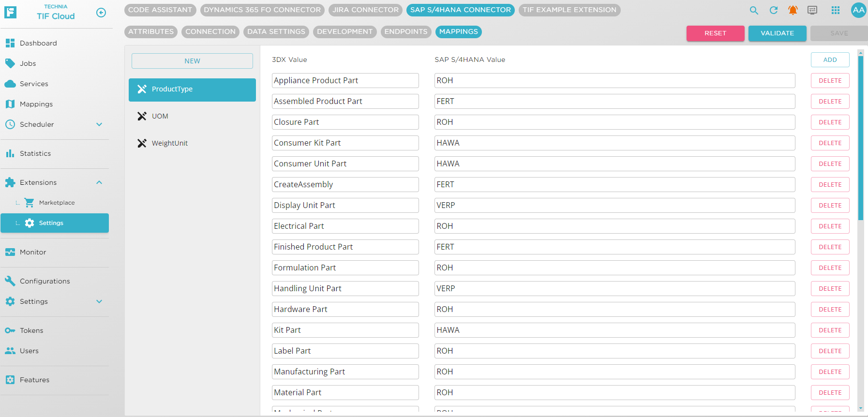Open the Jira Connector tab
Screen dimensions: 868x417
click(365, 10)
